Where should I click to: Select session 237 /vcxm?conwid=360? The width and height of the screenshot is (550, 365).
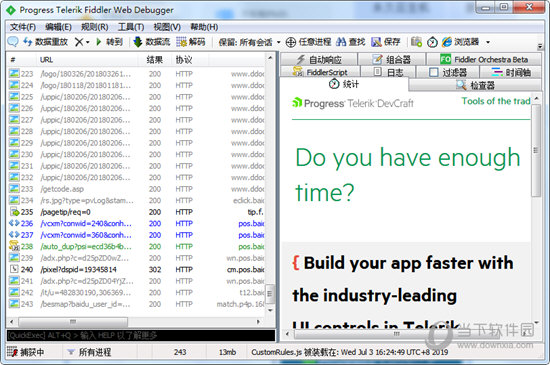(x=136, y=235)
